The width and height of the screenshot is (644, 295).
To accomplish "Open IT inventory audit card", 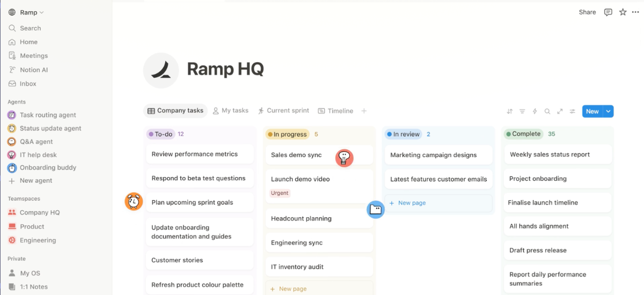I will tap(319, 267).
